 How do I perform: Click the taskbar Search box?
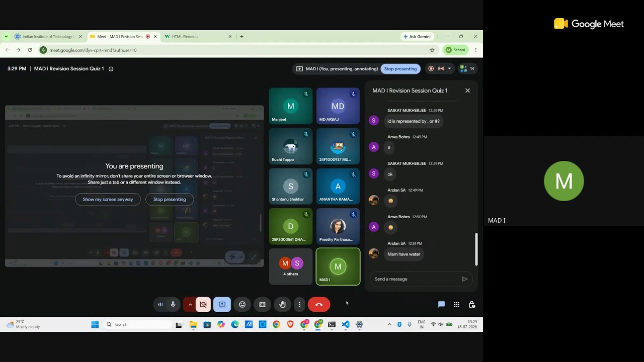tap(137, 324)
